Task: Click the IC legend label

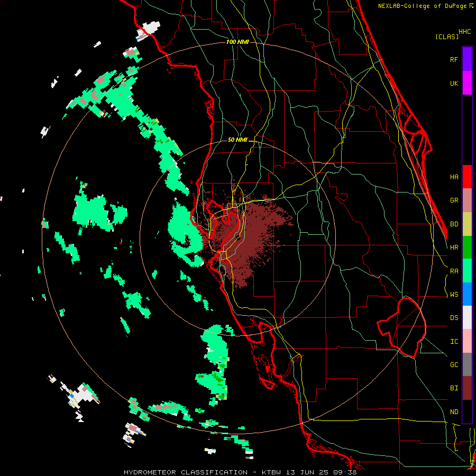Action: (454, 342)
